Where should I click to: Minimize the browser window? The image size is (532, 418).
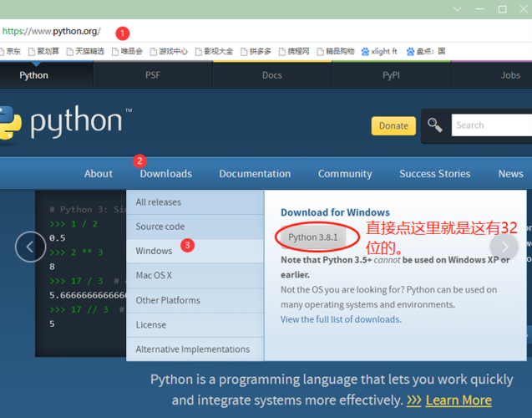coord(479,9)
